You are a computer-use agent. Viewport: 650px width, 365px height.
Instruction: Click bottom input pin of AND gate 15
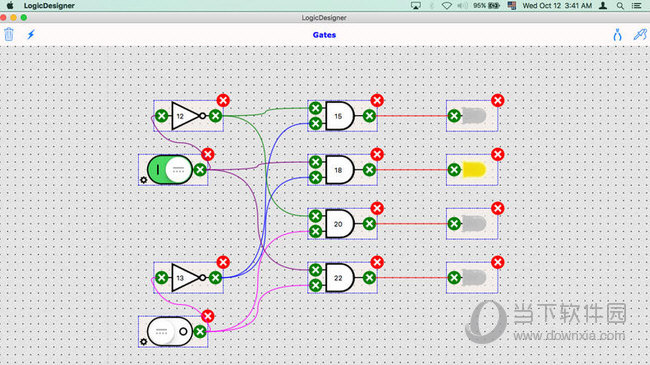[315, 123]
